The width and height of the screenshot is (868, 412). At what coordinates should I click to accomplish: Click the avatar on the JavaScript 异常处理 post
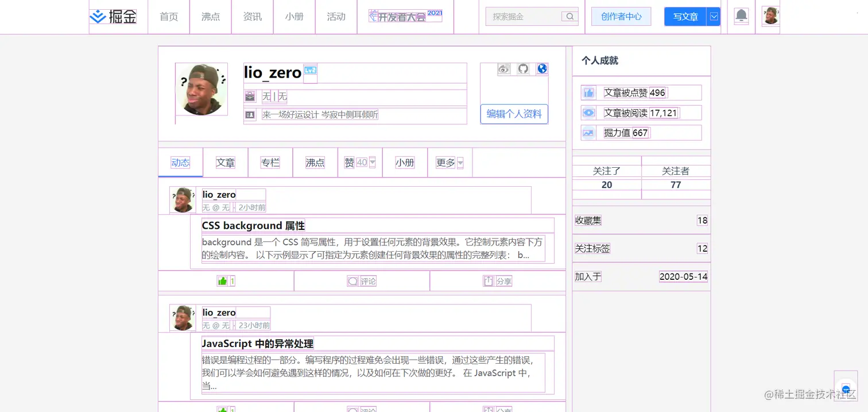point(183,318)
